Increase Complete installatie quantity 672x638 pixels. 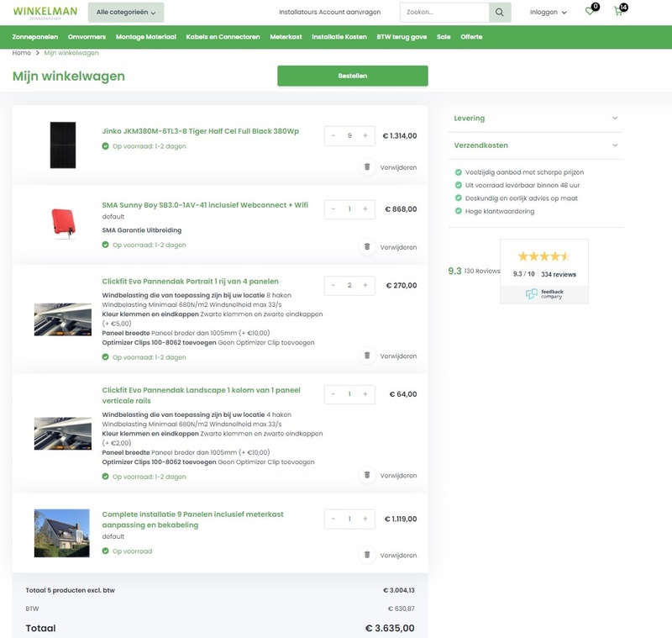365,519
